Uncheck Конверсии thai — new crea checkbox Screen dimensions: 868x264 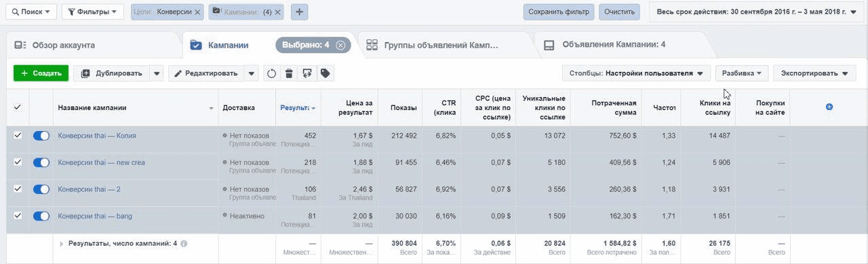[18, 162]
